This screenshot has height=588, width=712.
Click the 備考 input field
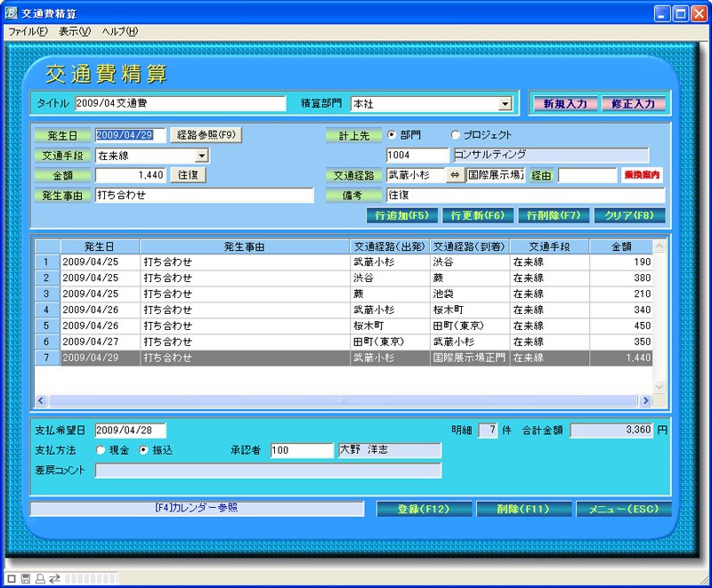526,196
